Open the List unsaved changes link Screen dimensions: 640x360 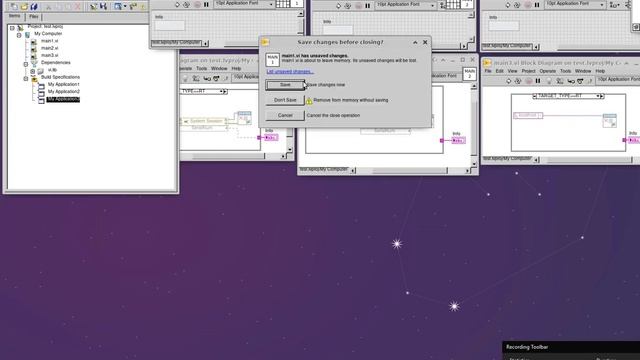(290, 71)
